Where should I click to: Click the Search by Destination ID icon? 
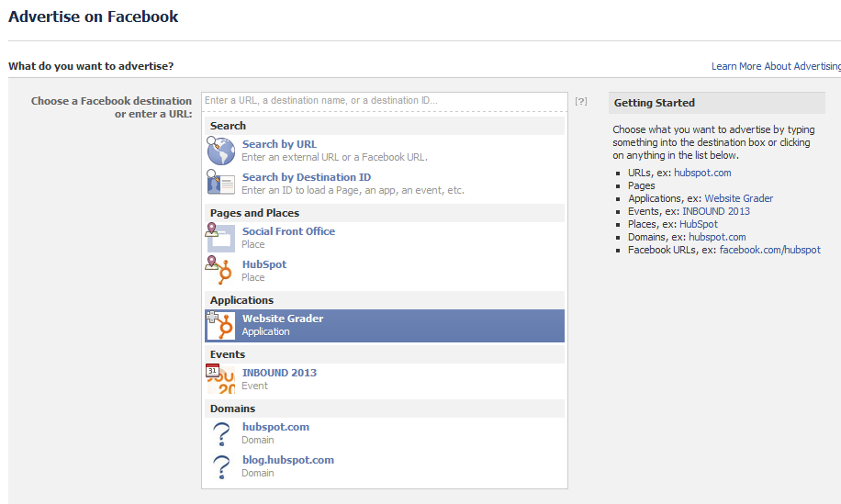click(221, 183)
